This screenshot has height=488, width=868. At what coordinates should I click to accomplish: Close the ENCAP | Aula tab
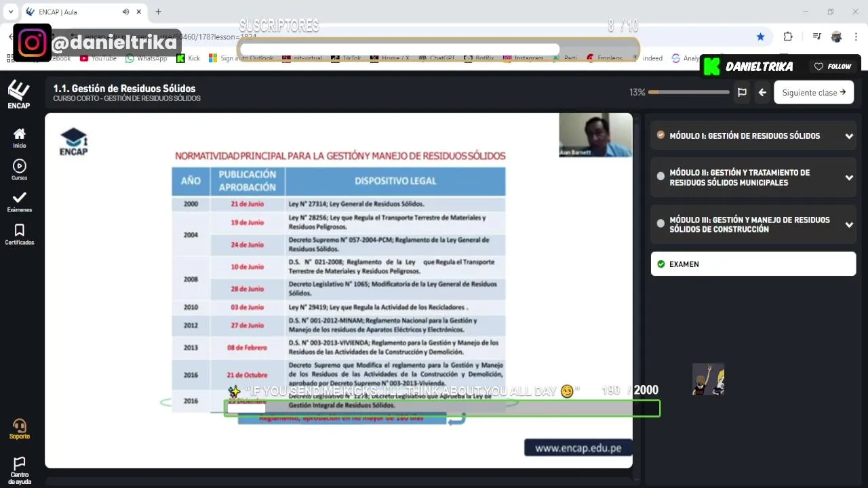pyautogui.click(x=139, y=12)
